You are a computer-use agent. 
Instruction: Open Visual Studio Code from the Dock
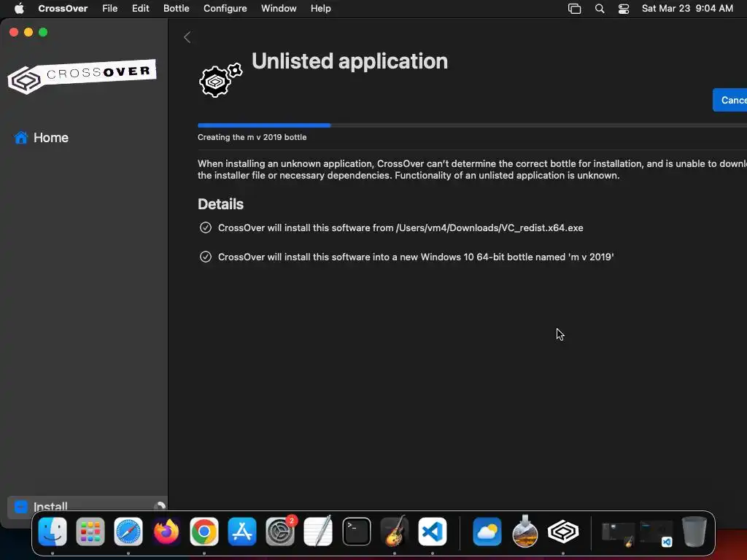(432, 532)
